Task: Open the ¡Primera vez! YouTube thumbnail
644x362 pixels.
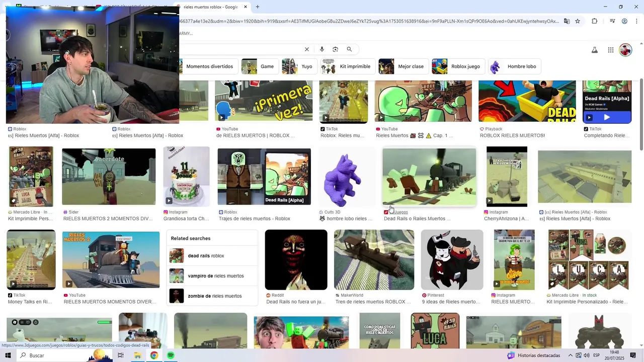Action: pos(264,101)
